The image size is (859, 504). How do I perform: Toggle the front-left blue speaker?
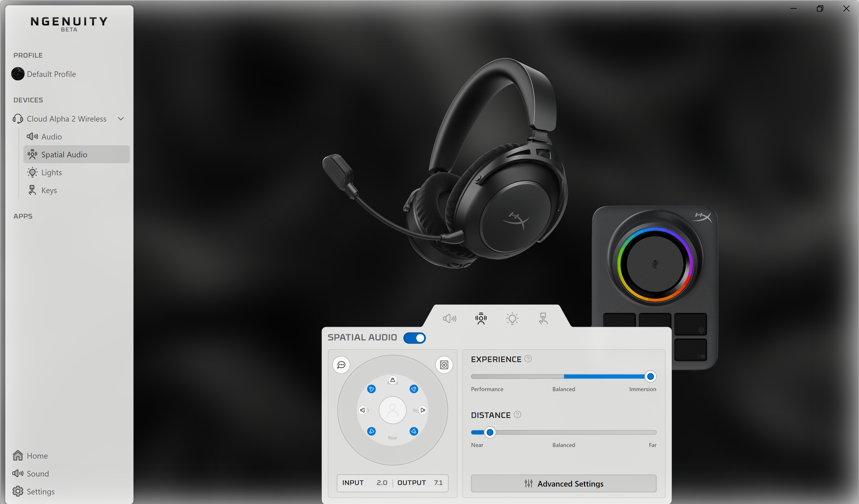[x=372, y=389]
